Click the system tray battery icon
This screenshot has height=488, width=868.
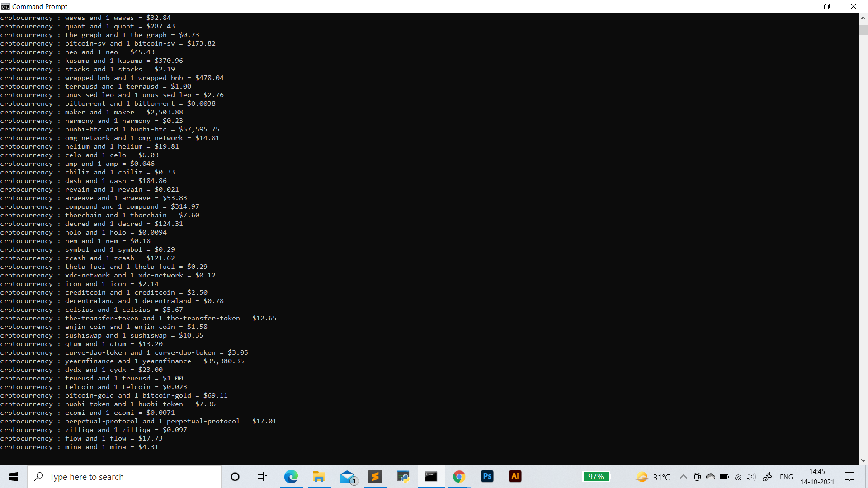[x=724, y=477]
